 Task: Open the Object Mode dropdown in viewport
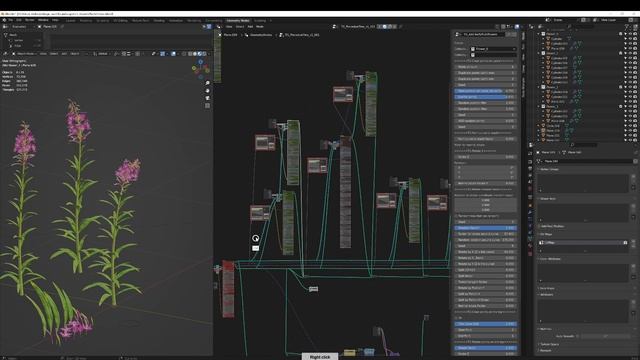click(x=24, y=53)
